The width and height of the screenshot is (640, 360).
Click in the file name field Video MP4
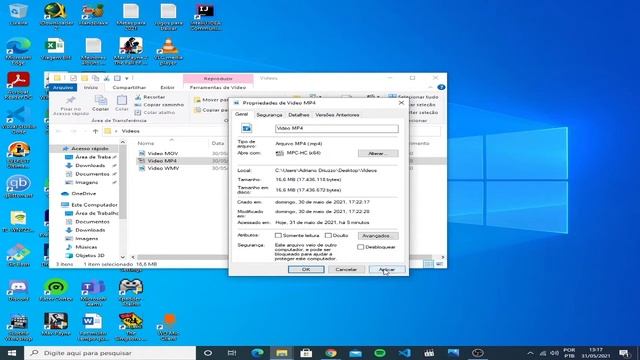(x=337, y=129)
